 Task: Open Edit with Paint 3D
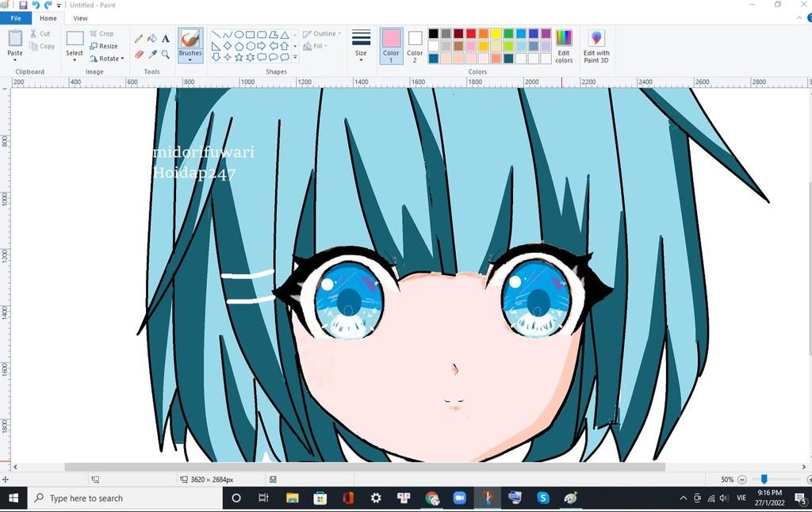[x=596, y=47]
